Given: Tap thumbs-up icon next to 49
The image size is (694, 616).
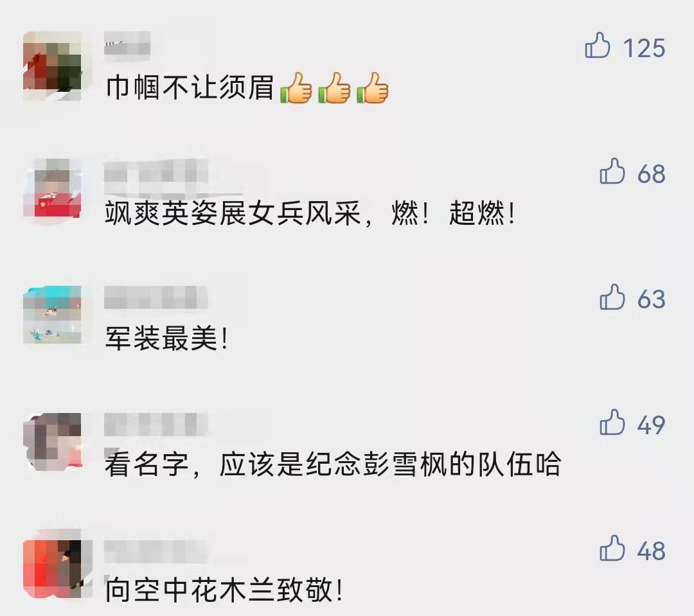Looking at the screenshot, I should click(612, 423).
